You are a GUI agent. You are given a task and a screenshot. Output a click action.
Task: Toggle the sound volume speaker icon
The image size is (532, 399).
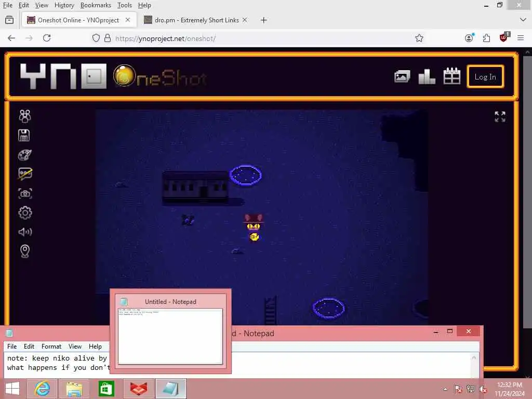25,232
